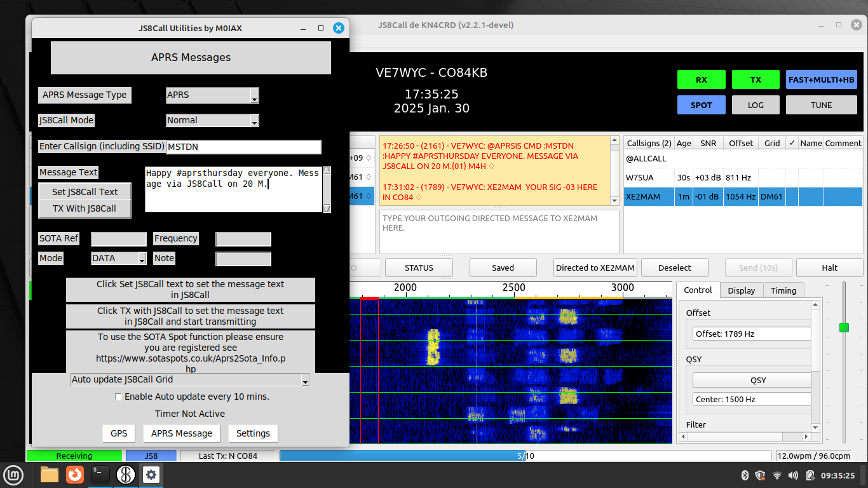Switch to the Display tab
The height and width of the screenshot is (488, 868).
coord(742,290)
